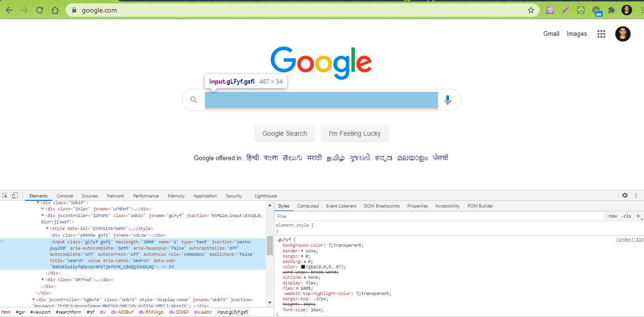Image resolution: width=644 pixels, height=317 pixels.
Task: Enable the :hov pseudo-class toggle in Styles
Action: click(612, 216)
